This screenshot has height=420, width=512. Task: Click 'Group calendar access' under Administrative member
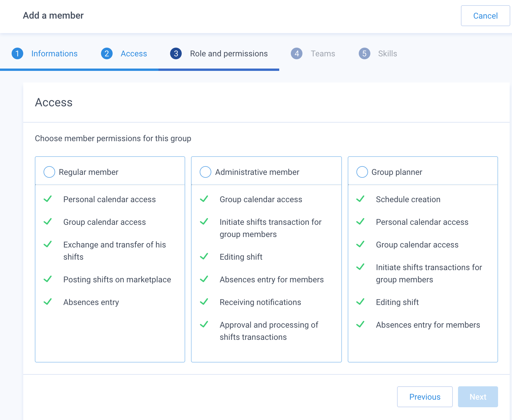(261, 199)
